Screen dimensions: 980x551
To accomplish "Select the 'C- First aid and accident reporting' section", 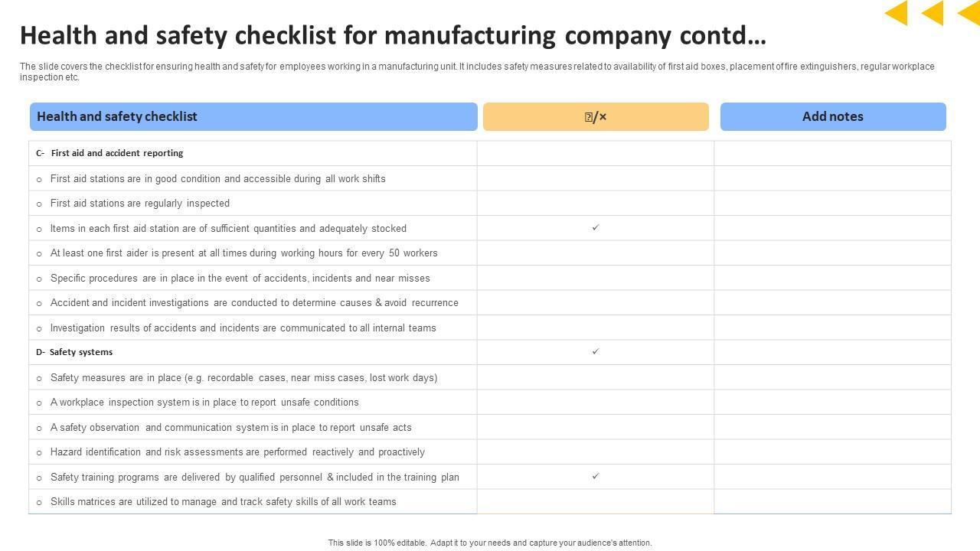I will (109, 153).
